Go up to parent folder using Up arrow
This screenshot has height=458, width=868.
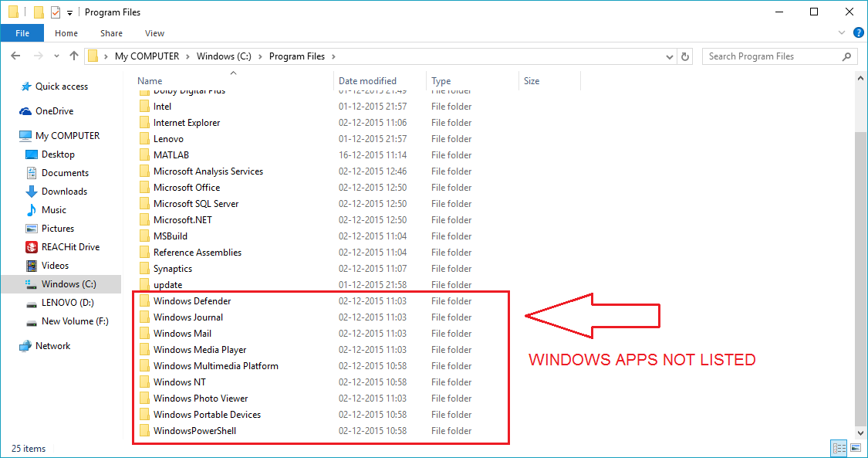tap(73, 56)
